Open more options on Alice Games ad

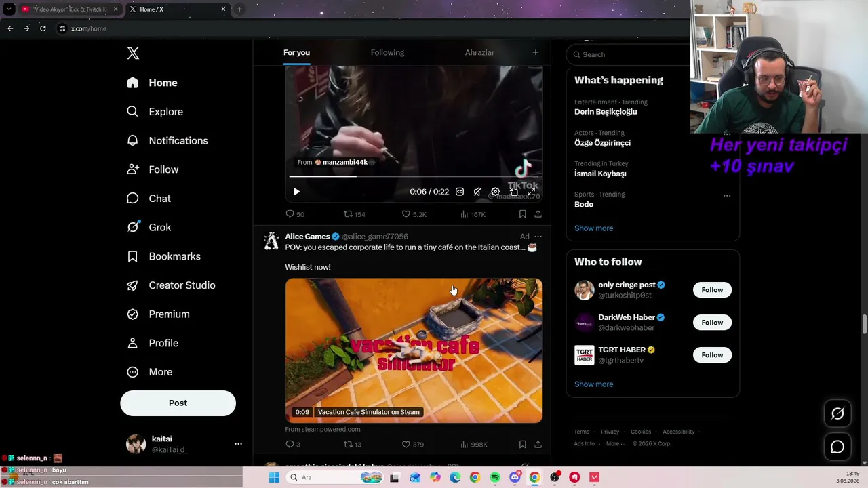(538, 237)
